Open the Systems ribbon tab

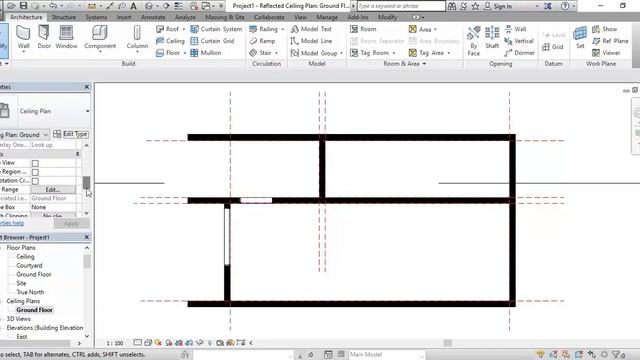click(x=96, y=17)
